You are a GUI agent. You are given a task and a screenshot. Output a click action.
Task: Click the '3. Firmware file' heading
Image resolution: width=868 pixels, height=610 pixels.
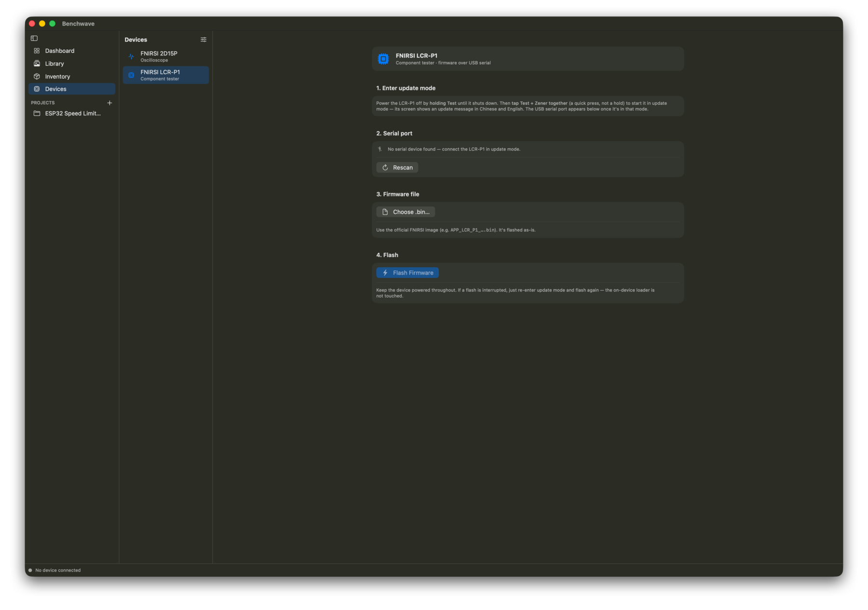pos(398,194)
